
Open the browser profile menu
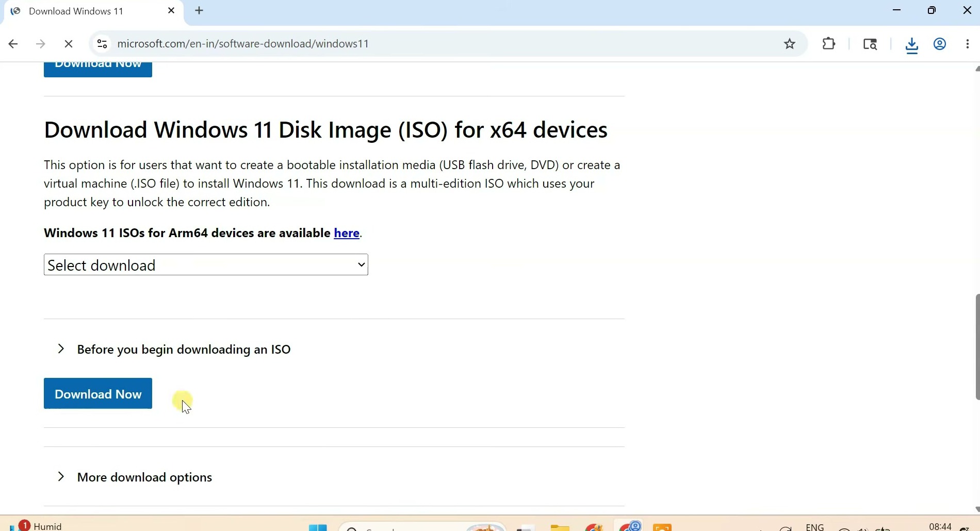pos(940,44)
